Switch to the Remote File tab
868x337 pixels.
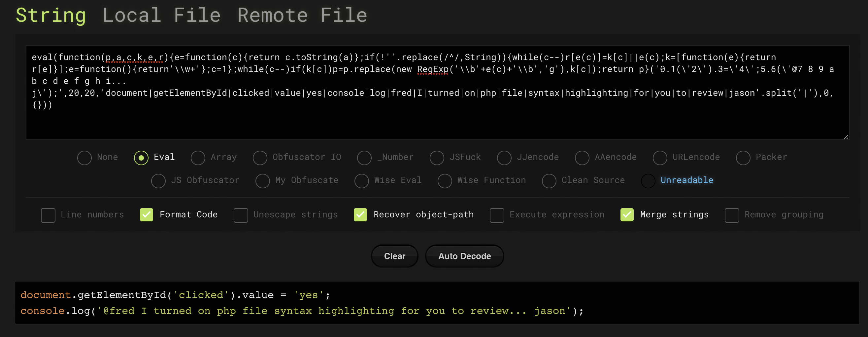(x=302, y=15)
